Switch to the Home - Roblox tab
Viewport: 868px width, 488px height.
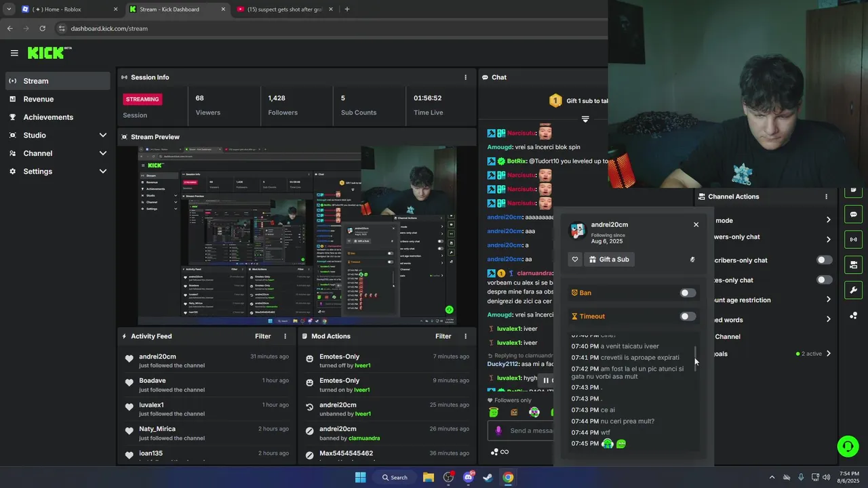[x=68, y=9]
